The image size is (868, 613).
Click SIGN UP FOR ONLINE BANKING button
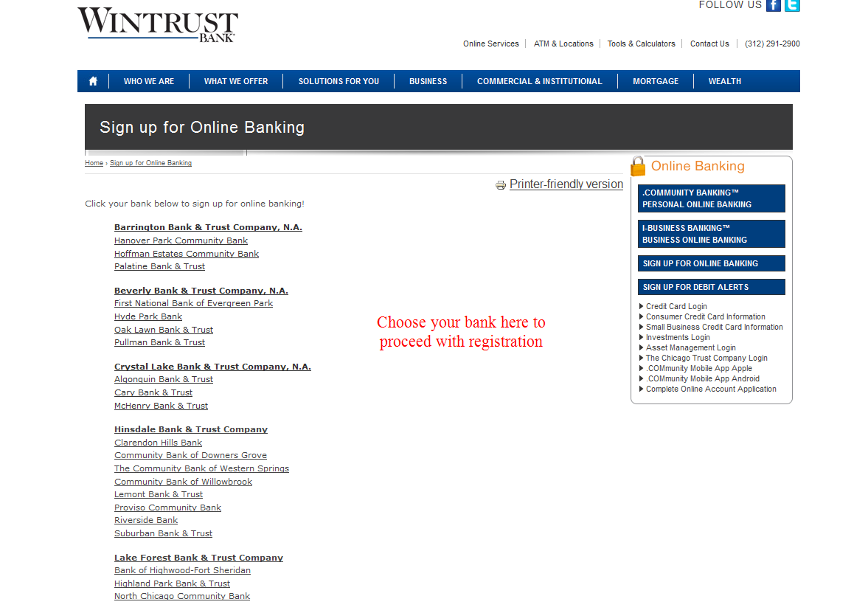click(x=712, y=263)
